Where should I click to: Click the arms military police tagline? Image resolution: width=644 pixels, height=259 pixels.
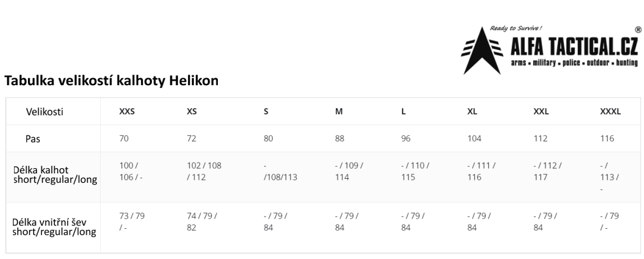tap(574, 63)
